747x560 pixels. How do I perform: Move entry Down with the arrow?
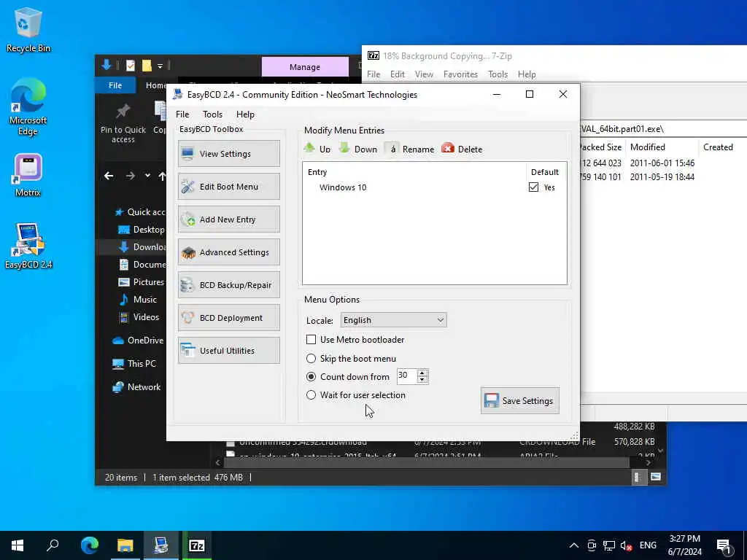(357, 149)
